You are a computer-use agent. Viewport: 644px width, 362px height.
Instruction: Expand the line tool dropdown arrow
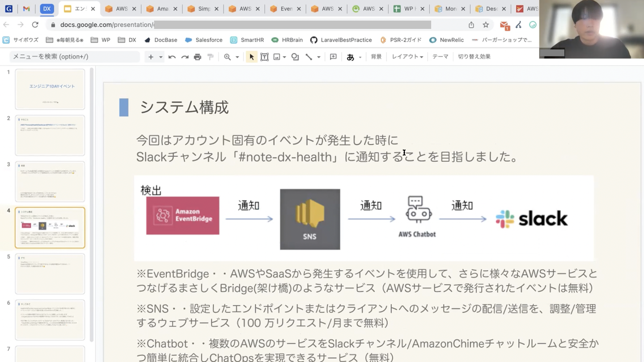tap(318, 57)
